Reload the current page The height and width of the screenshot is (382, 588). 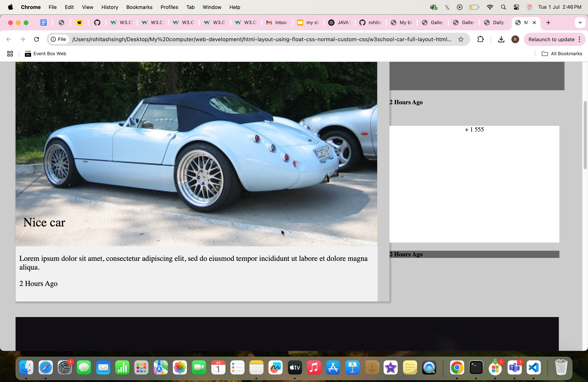point(37,39)
